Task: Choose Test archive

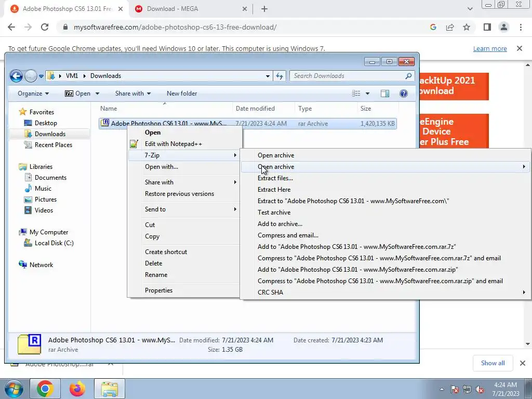Action: pos(274,212)
